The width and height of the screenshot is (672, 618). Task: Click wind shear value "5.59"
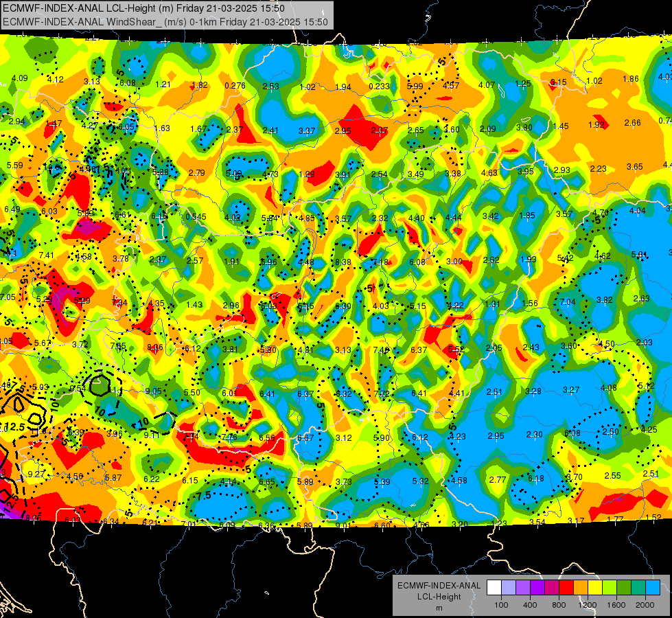point(15,165)
